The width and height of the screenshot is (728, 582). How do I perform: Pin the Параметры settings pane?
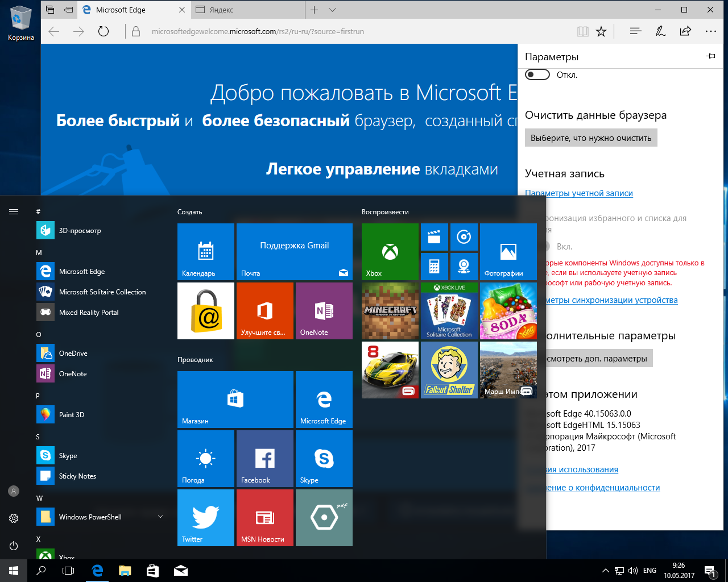coord(710,56)
